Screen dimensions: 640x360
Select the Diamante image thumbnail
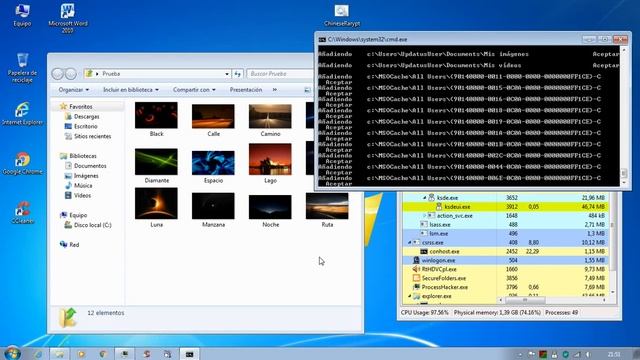pos(156,162)
